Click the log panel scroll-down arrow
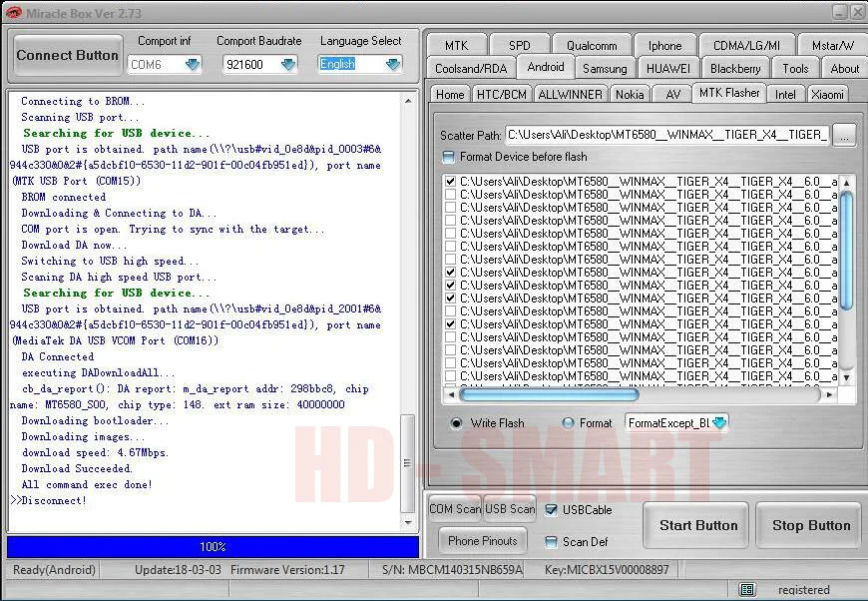 [x=408, y=522]
